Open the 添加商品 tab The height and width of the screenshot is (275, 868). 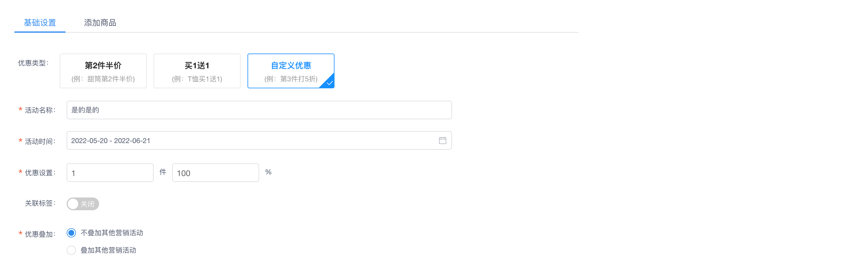click(x=100, y=22)
